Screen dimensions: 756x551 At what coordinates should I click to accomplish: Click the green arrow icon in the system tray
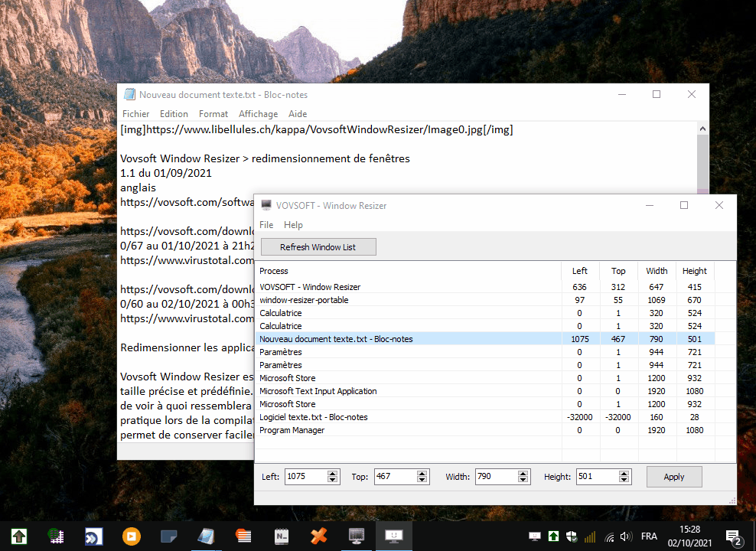pos(553,536)
